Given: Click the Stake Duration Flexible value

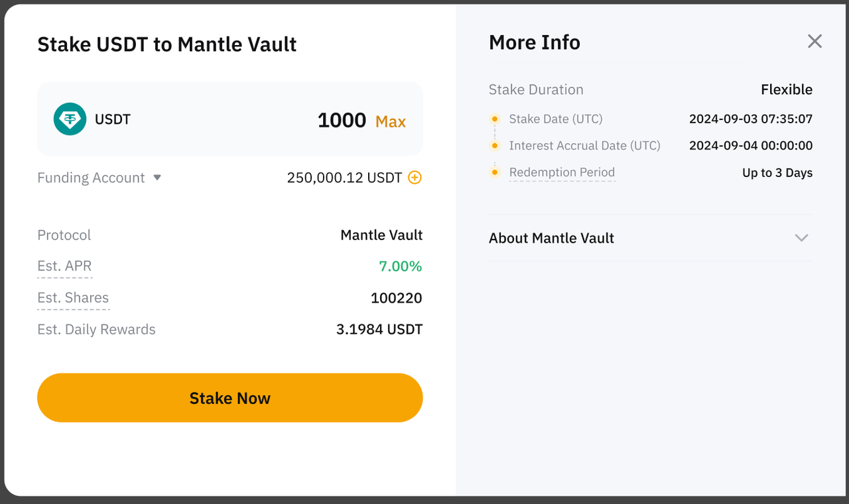Looking at the screenshot, I should [787, 89].
